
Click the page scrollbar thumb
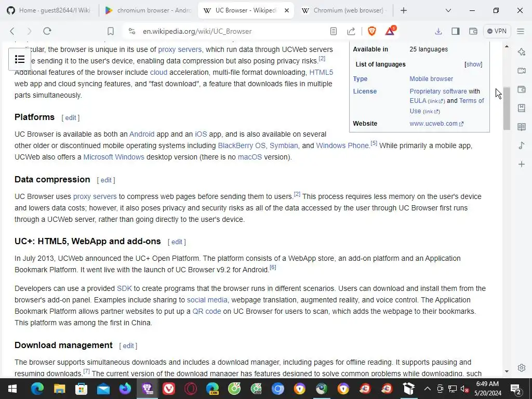(507, 109)
